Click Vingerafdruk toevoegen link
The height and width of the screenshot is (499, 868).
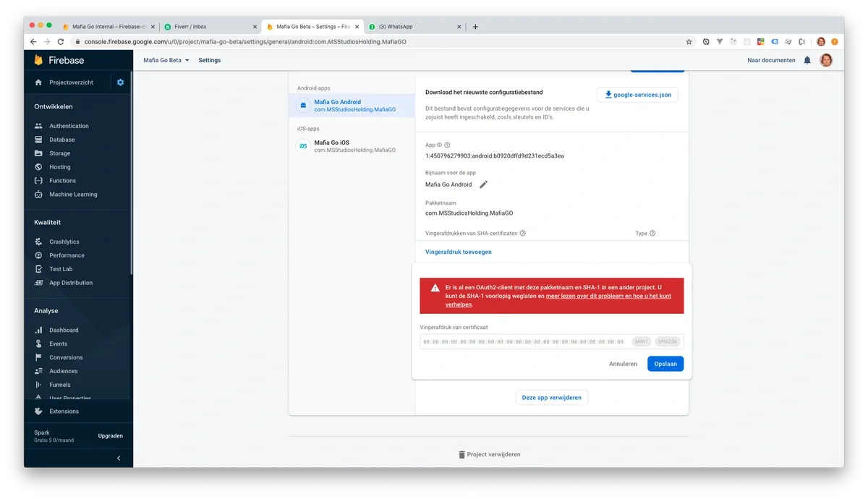point(459,252)
